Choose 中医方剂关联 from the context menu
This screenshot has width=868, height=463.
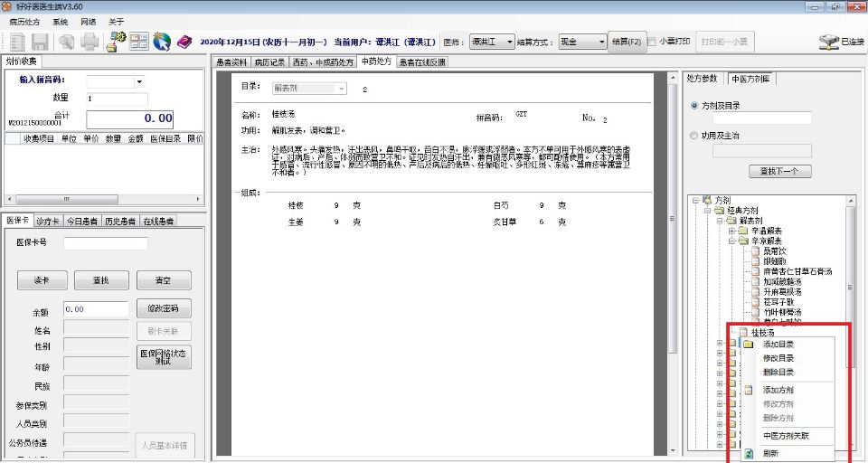(787, 436)
